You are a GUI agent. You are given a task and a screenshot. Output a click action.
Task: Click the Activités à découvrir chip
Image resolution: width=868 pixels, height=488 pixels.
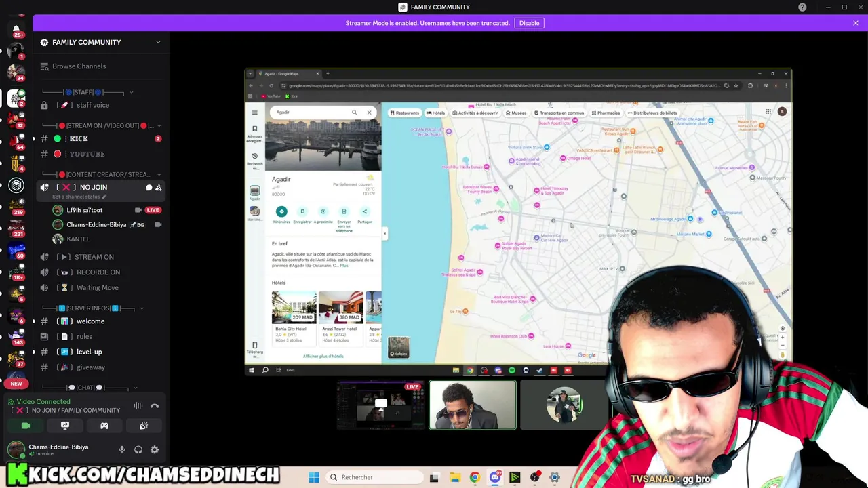click(x=475, y=113)
